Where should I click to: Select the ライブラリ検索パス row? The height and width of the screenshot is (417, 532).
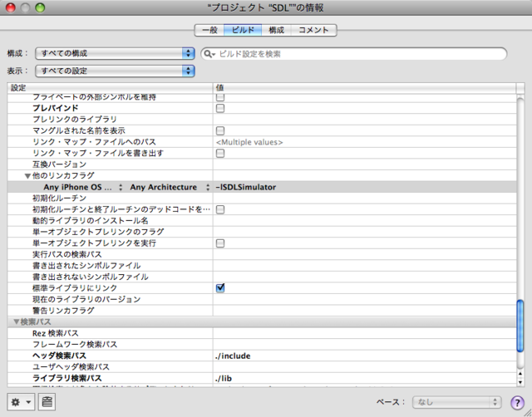tap(262, 378)
